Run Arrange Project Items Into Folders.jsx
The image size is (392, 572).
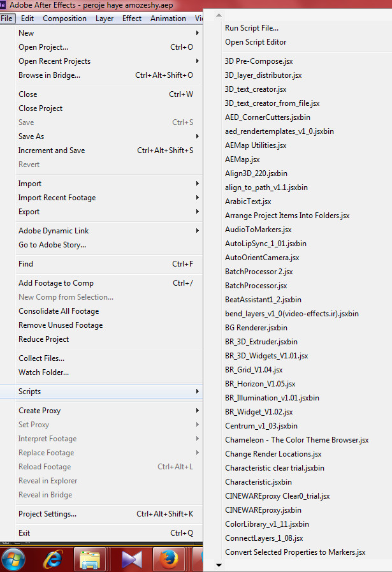287,216
